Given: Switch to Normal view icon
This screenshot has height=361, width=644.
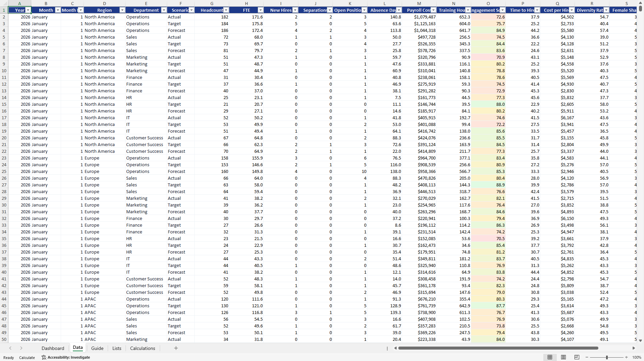Looking at the screenshot, I should tap(550, 357).
